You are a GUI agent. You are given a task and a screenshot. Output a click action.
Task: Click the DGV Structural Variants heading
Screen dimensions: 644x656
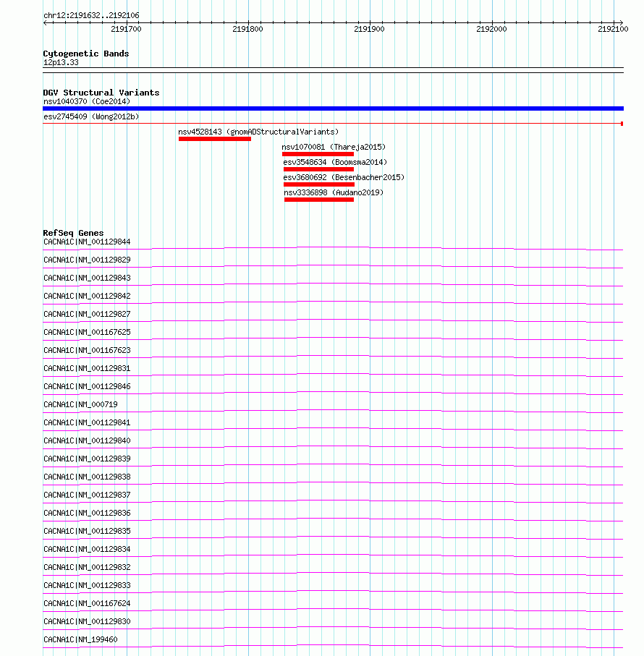click(101, 93)
